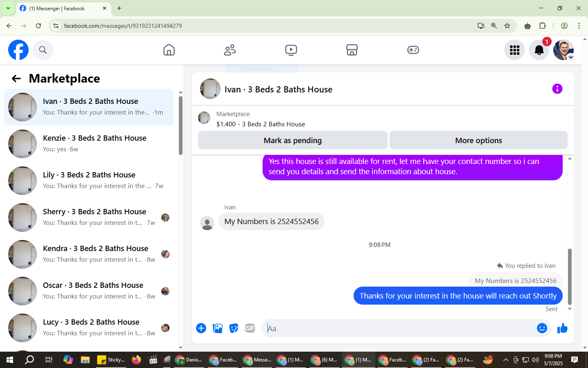588x368 pixels.
Task: Click the browser back arrow
Action: click(9, 26)
